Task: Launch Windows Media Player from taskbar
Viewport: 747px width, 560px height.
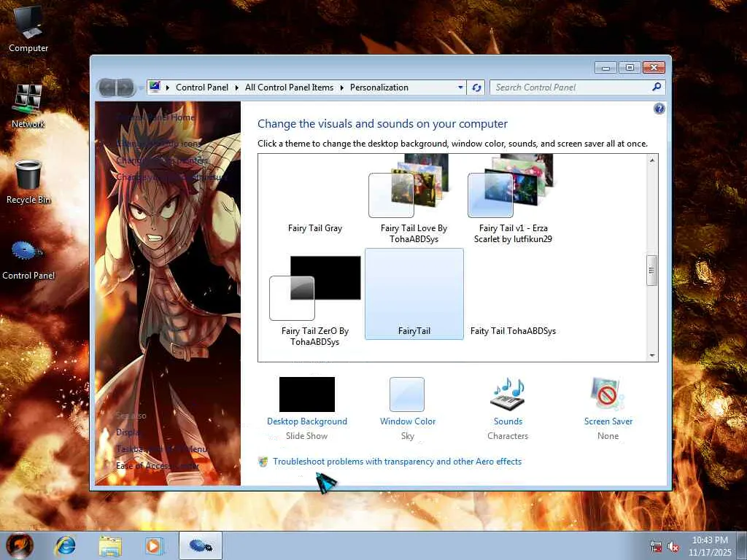Action: [155, 545]
